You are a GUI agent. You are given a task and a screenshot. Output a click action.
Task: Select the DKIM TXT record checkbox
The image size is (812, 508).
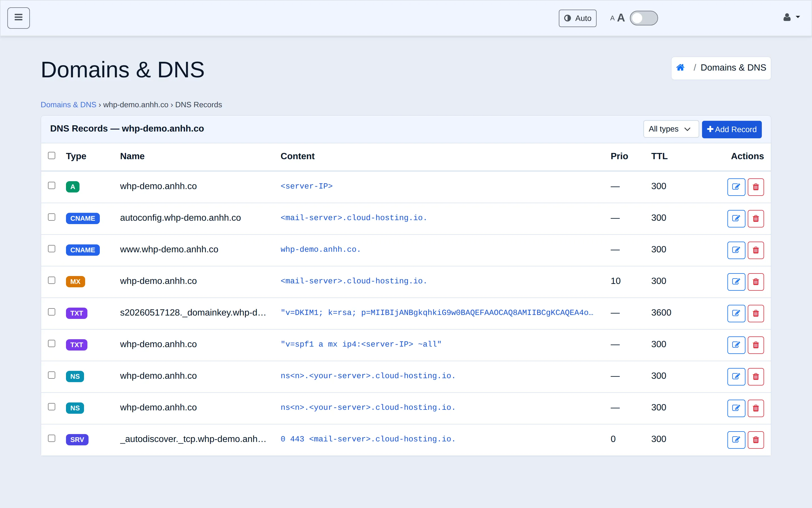52,312
